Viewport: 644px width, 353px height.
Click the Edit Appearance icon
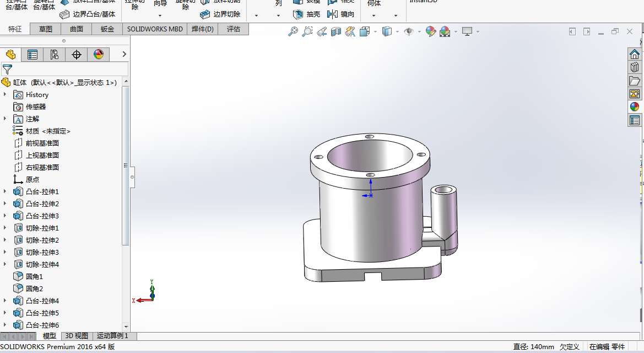[x=430, y=31]
